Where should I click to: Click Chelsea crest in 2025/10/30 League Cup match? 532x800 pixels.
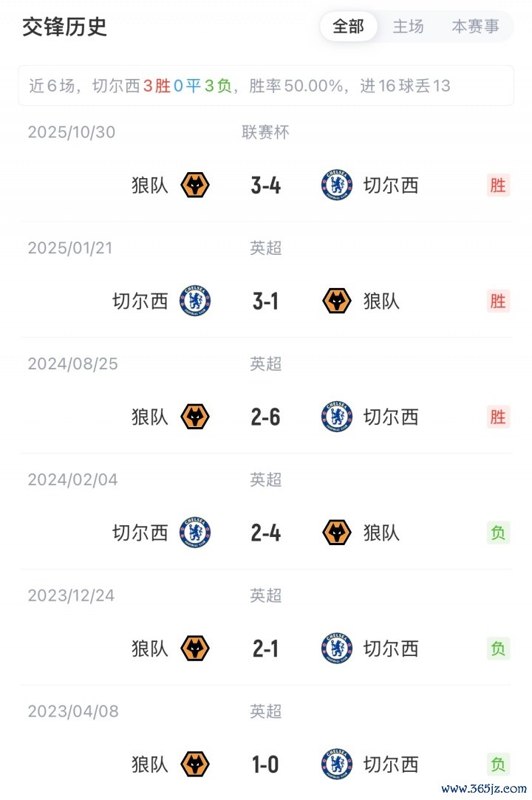tap(337, 185)
